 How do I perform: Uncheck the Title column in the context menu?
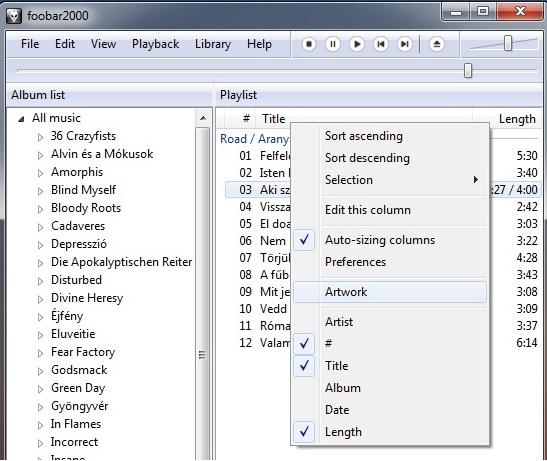[390, 366]
